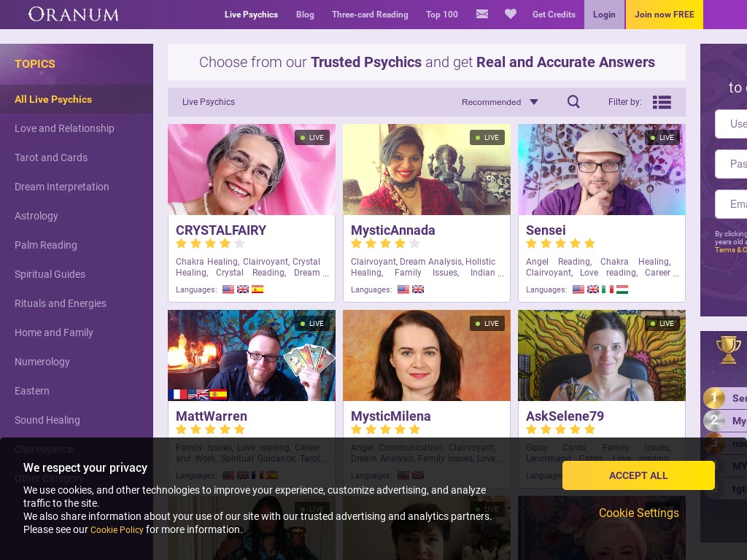Click the Oranum logo
This screenshot has height=560, width=747.
pos(74,15)
